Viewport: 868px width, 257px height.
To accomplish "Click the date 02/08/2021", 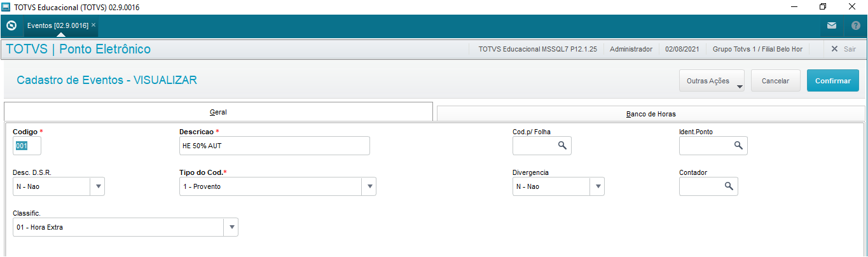I will [x=682, y=49].
